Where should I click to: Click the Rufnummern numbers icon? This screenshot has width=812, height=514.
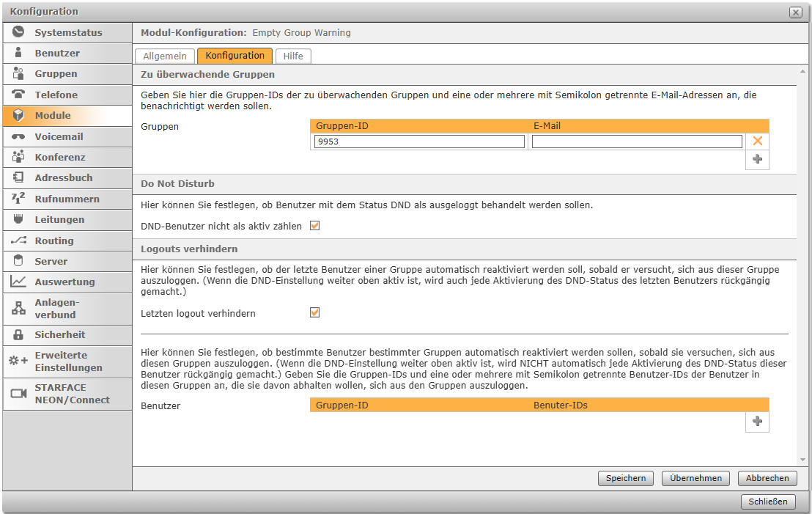coord(18,199)
